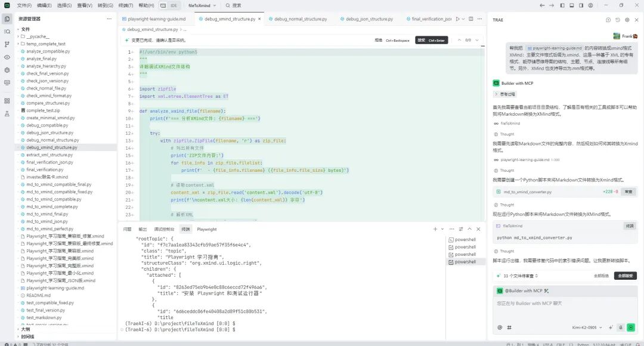Click the Trae logo in title bar
Image resolution: width=644 pixels, height=346 pixels.
pyautogui.click(x=7, y=5)
